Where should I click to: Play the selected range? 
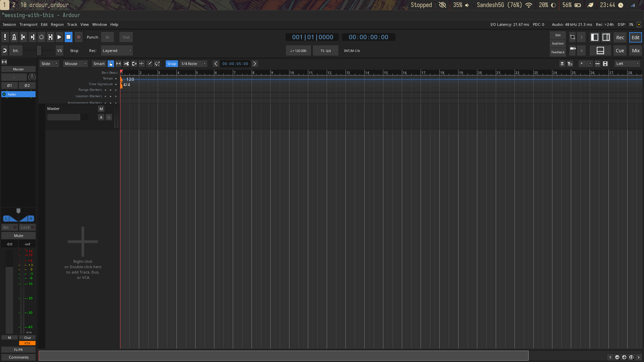point(50,37)
